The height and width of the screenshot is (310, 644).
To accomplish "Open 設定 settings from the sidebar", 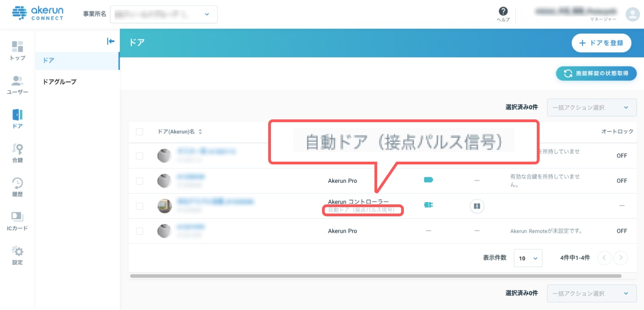I will [x=17, y=255].
